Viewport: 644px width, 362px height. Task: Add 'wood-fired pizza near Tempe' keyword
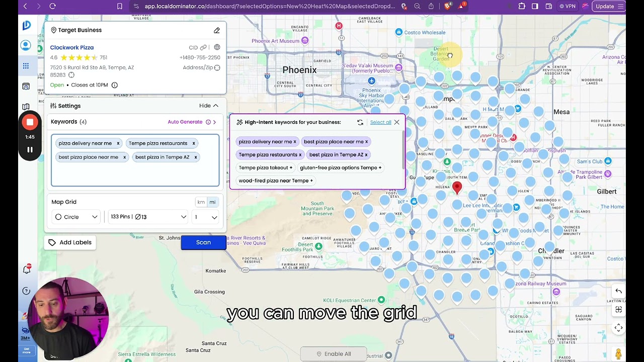point(276,181)
